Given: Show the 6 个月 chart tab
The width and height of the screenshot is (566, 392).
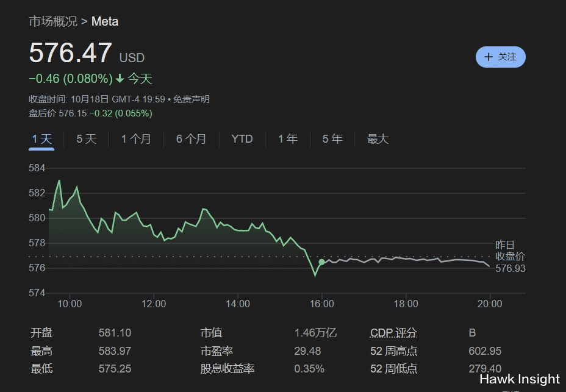Looking at the screenshot, I should coord(191,139).
